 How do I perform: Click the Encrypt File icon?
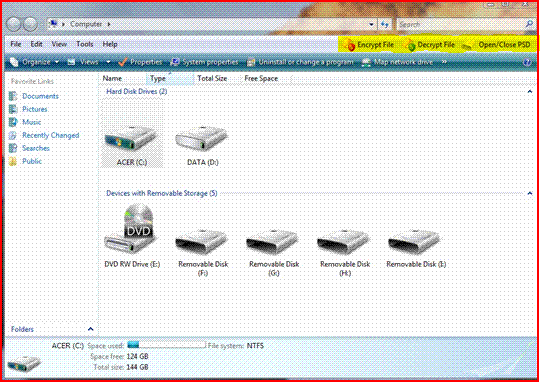(x=350, y=45)
